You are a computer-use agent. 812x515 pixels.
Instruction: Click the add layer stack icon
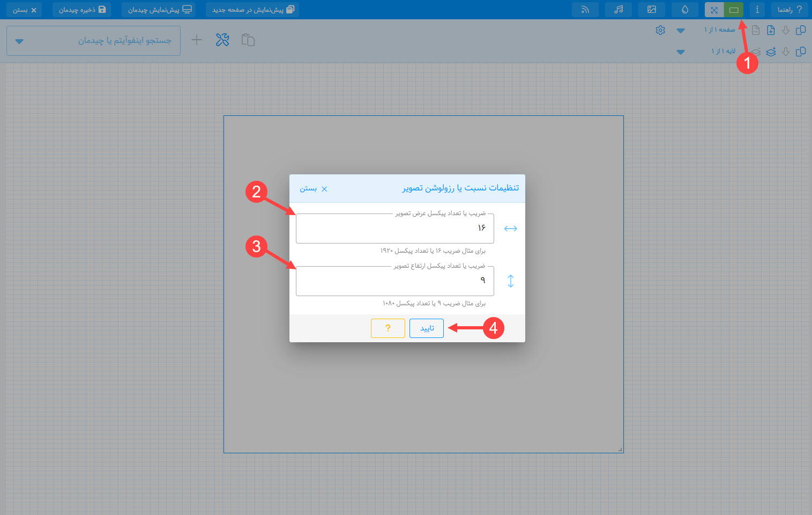pyautogui.click(x=771, y=51)
